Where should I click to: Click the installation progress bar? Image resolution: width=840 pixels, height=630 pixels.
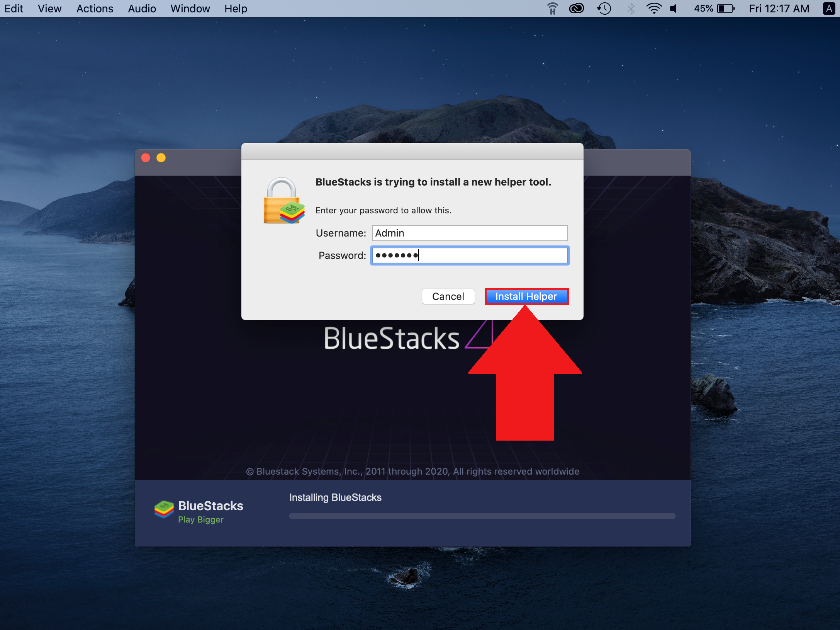480,515
